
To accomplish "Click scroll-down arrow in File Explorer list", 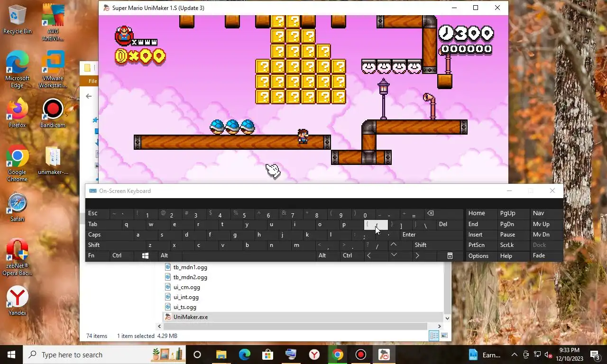I will (x=447, y=318).
